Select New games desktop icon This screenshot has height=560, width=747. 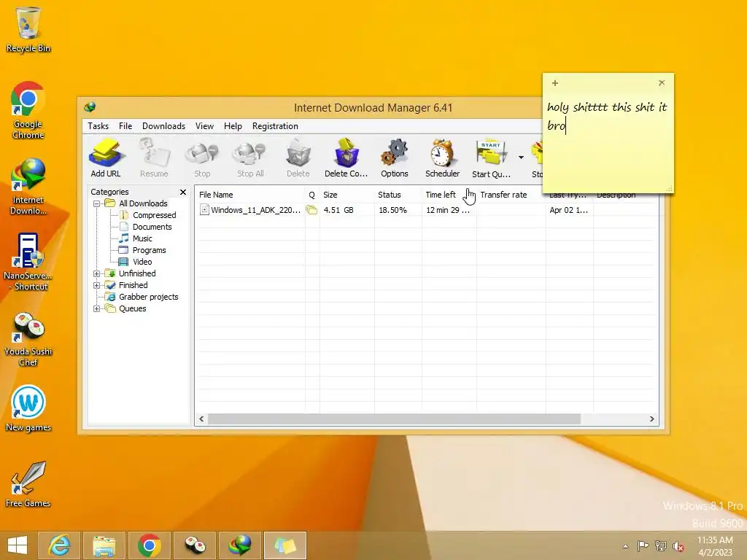pos(28,408)
